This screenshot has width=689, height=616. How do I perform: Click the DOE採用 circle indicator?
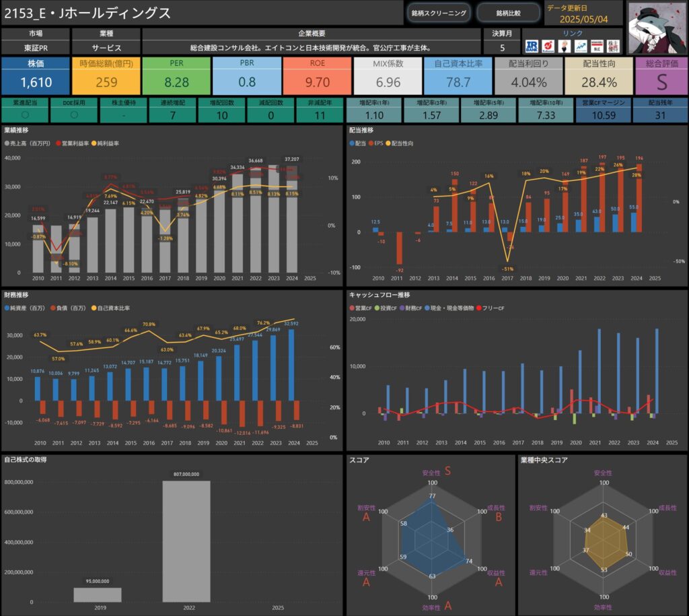74,114
